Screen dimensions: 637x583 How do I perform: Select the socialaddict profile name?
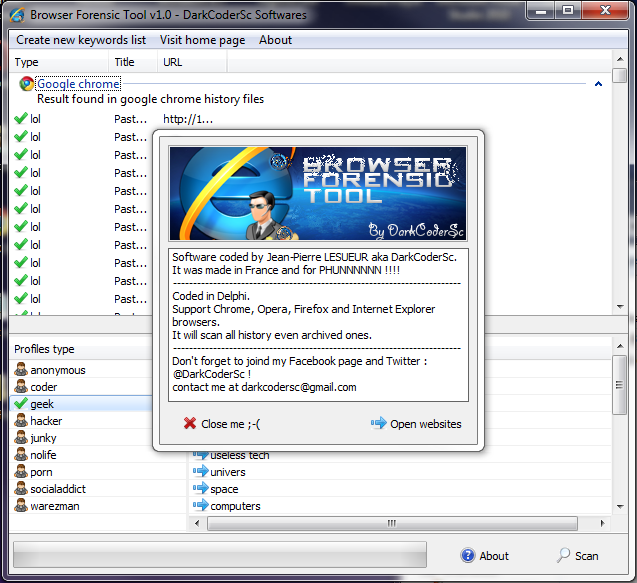58,489
